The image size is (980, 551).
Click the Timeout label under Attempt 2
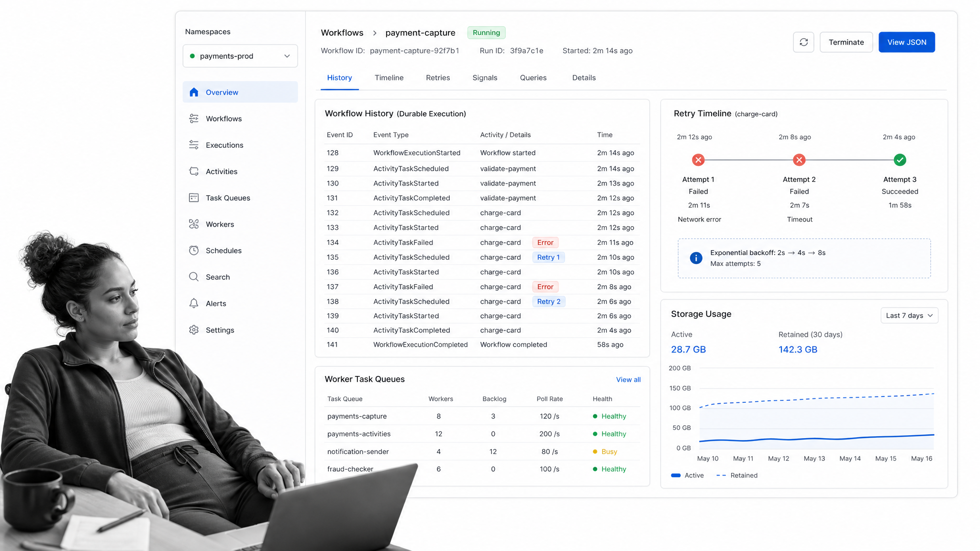pos(800,220)
